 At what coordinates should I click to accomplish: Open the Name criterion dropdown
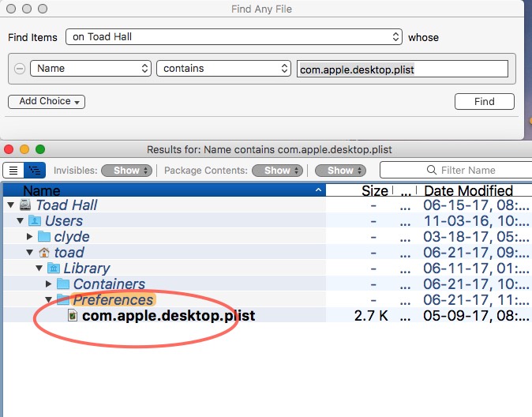(x=91, y=69)
